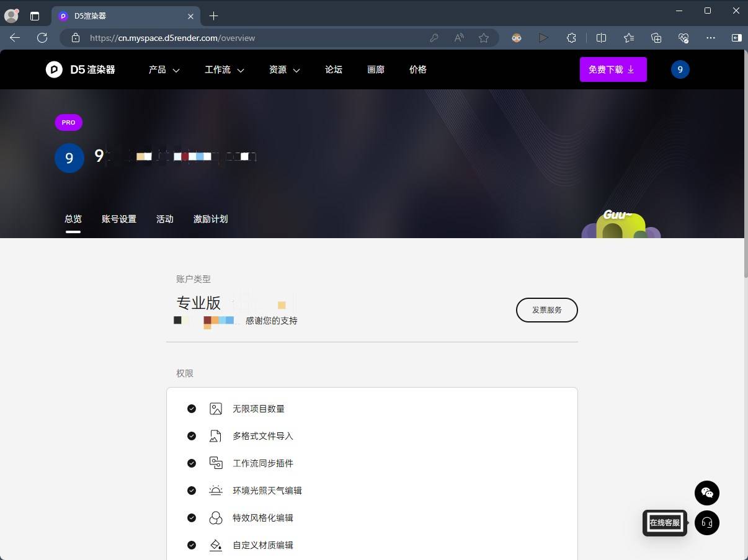This screenshot has width=748, height=560.
Task: Click the 无限项目数量 feature icon
Action: tap(216, 409)
